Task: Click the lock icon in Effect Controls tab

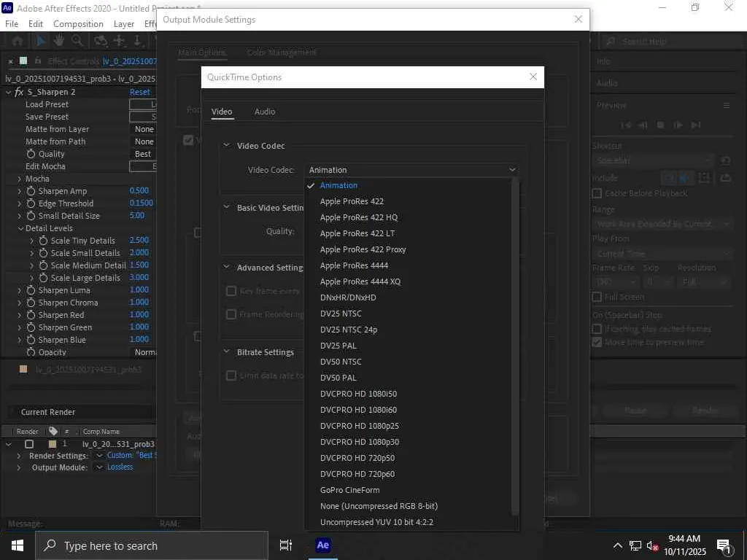Action: 38,61
